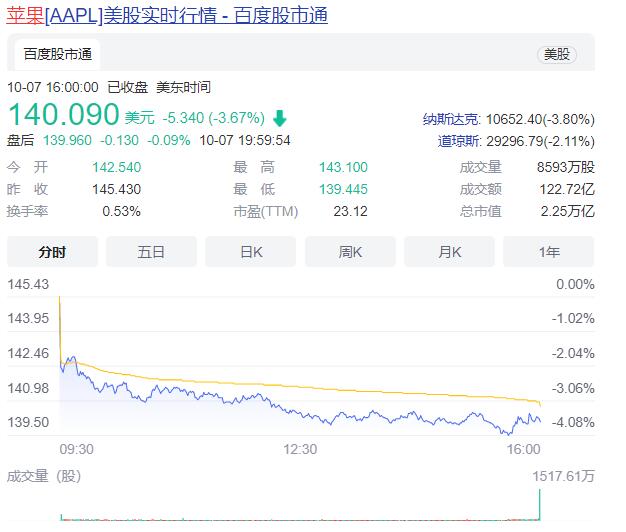Click the 09:30 time axis label
626x532 pixels.
point(77,449)
